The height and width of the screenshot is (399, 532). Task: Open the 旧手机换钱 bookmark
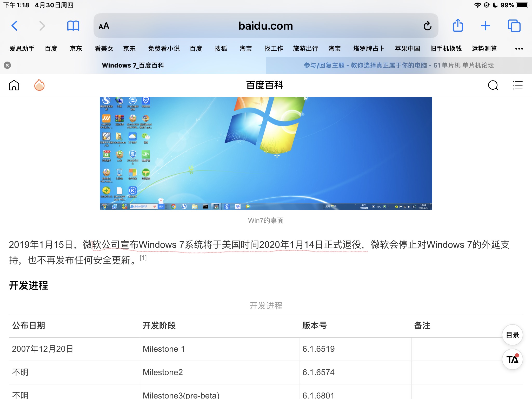click(446, 49)
